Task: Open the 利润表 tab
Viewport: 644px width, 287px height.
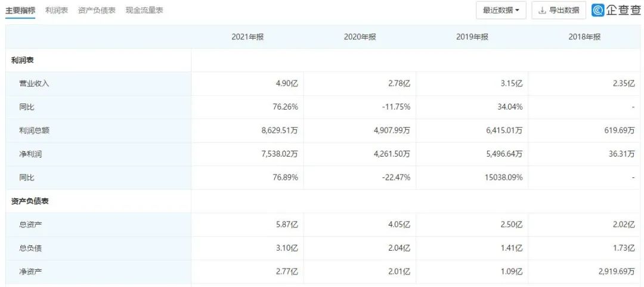Action: pos(57,10)
